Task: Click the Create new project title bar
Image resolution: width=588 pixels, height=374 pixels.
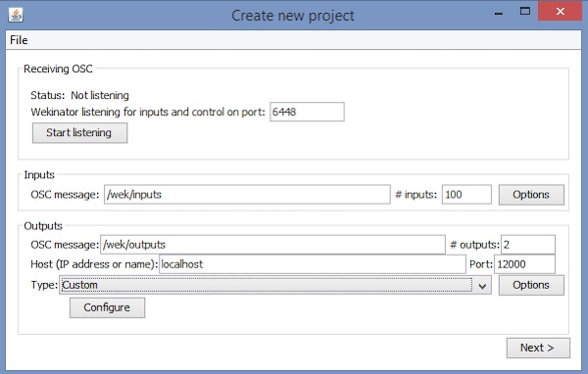Action: click(292, 16)
